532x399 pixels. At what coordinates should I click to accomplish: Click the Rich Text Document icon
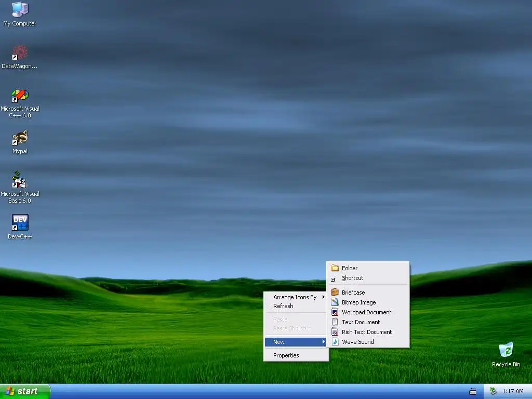pyautogui.click(x=335, y=331)
